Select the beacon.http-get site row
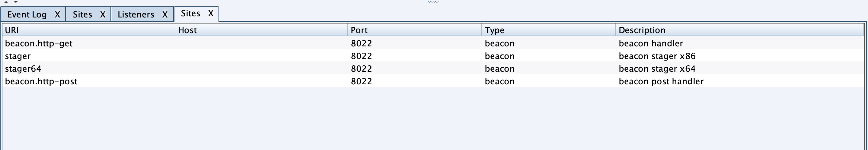The height and width of the screenshot is (150, 868). [x=39, y=43]
